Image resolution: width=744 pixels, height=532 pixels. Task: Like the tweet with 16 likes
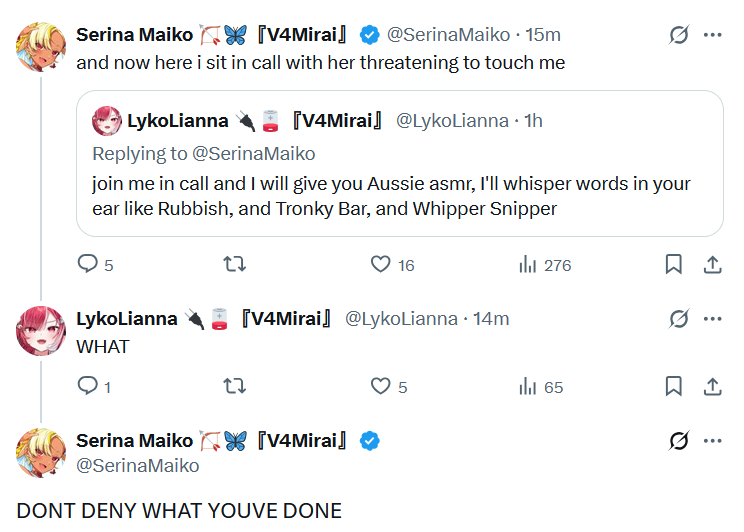tap(380, 264)
